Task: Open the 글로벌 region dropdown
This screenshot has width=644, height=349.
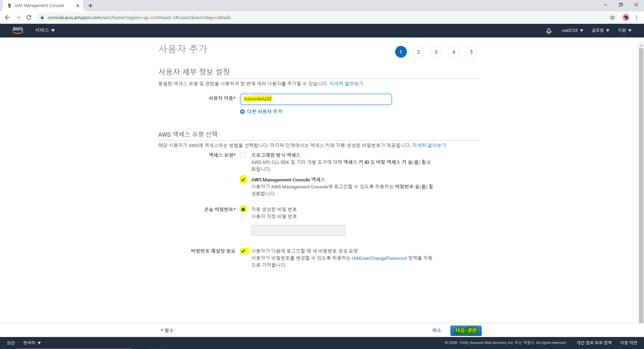Action: click(x=600, y=31)
